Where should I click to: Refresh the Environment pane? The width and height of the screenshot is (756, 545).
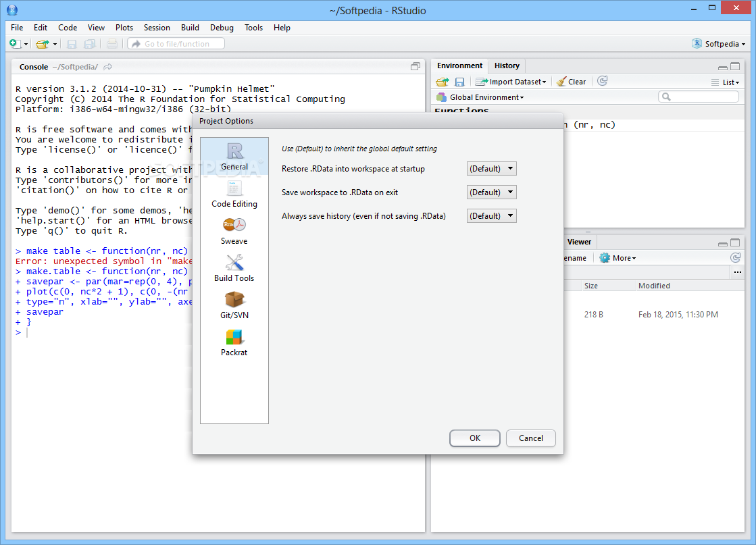tap(602, 81)
